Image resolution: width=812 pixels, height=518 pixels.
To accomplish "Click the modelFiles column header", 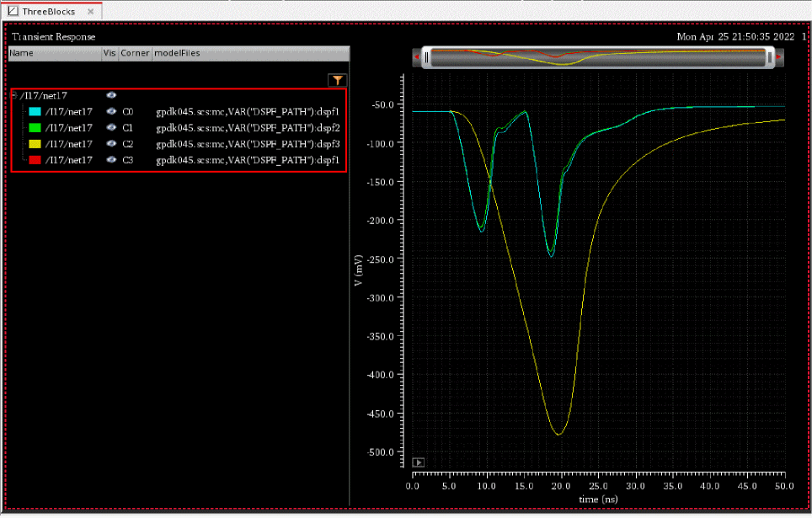I will 177,53.
